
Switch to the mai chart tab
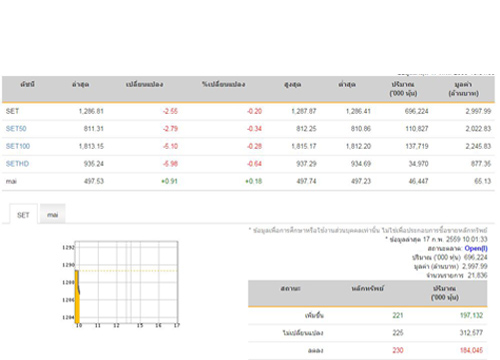(52, 215)
